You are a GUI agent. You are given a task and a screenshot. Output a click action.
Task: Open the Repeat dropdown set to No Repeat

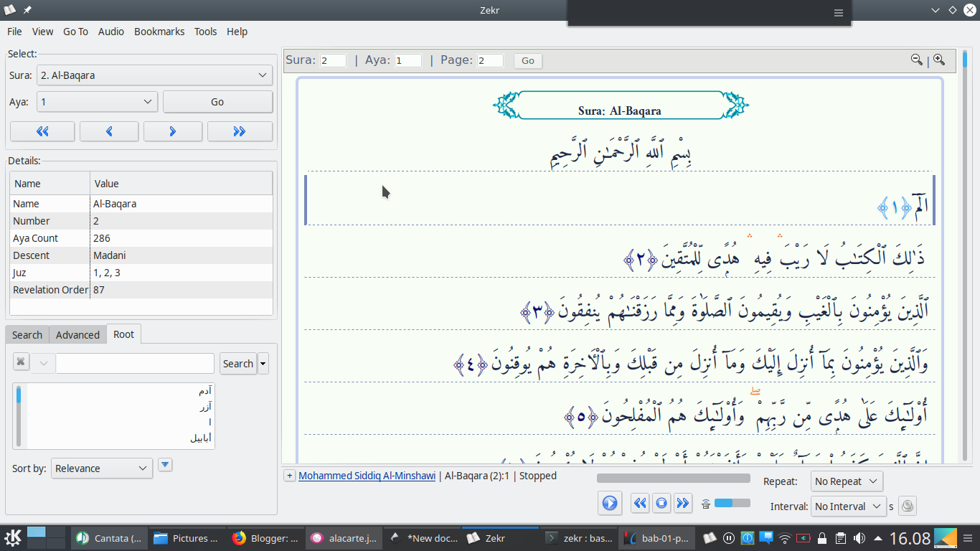coord(847,481)
